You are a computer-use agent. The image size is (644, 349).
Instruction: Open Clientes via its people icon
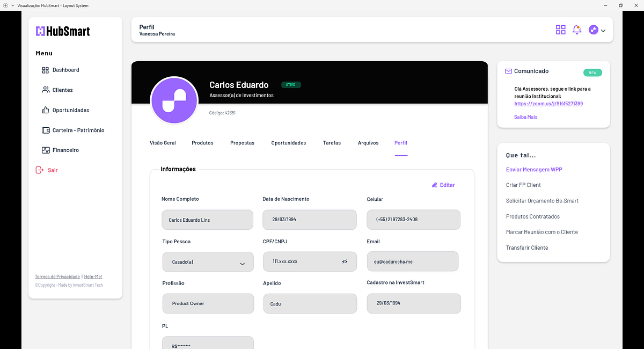tap(46, 90)
